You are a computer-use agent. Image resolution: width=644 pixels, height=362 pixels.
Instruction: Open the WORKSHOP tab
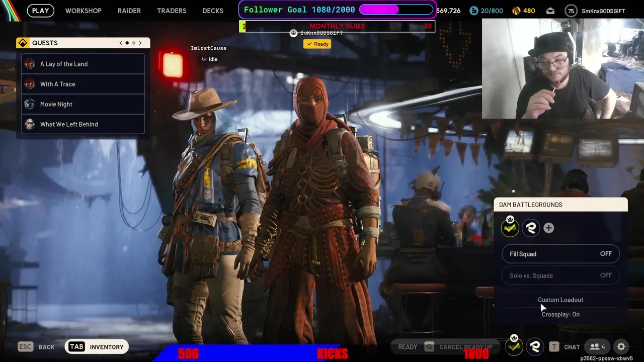click(x=83, y=11)
